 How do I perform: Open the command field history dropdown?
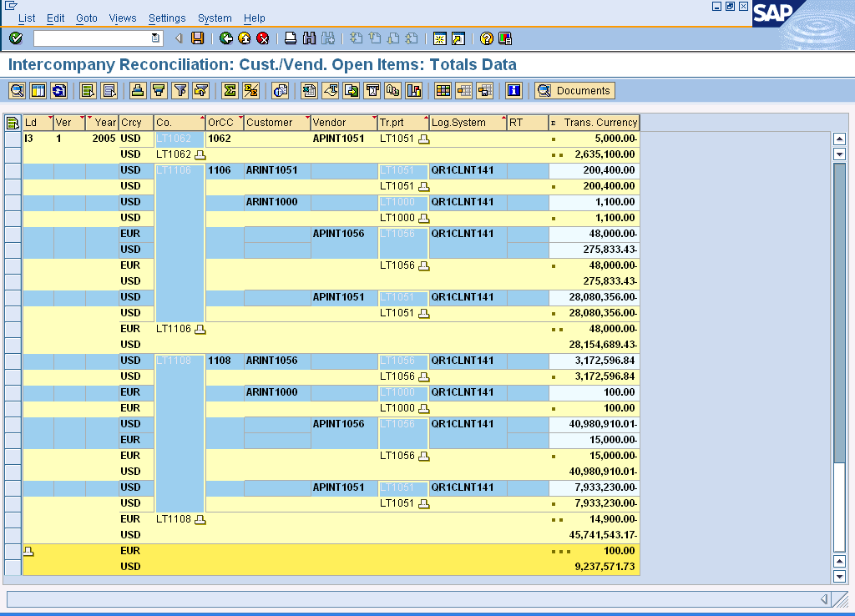[155, 38]
